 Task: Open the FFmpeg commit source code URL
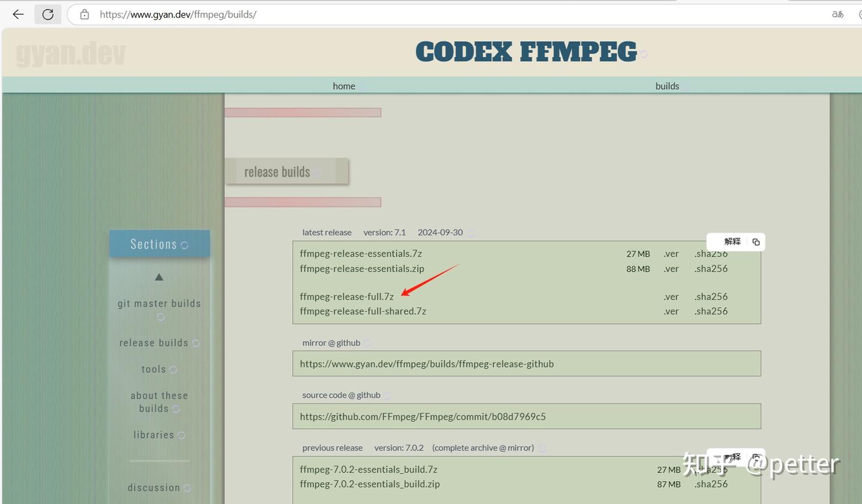point(423,417)
